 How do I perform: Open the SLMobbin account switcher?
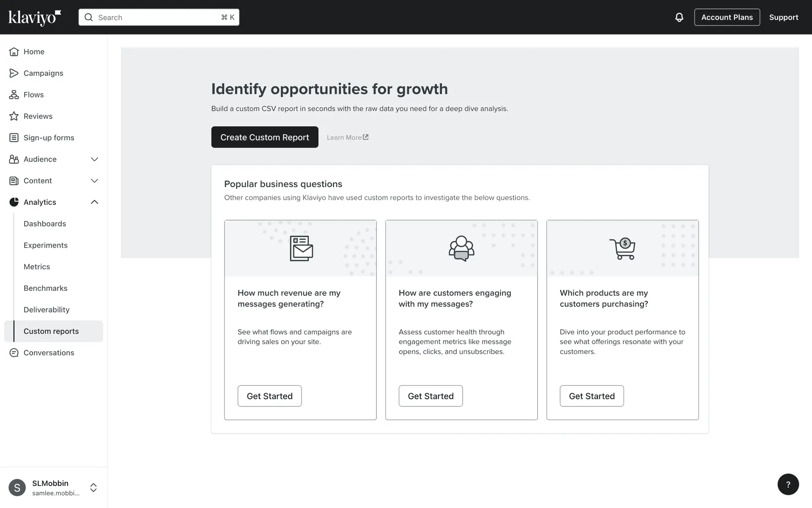click(93, 488)
